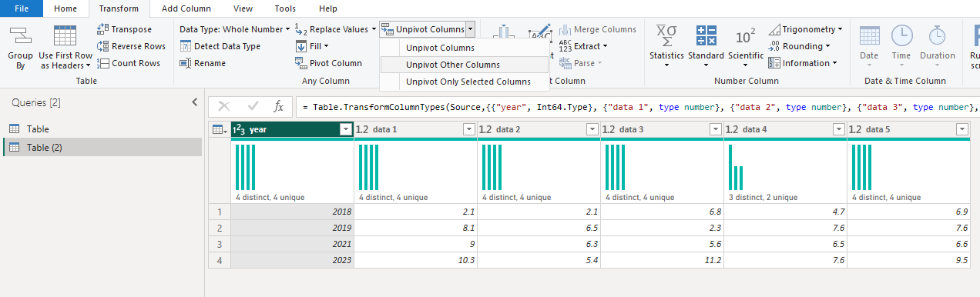Open the year column filter dropdown
The width and height of the screenshot is (980, 297).
coord(345,130)
